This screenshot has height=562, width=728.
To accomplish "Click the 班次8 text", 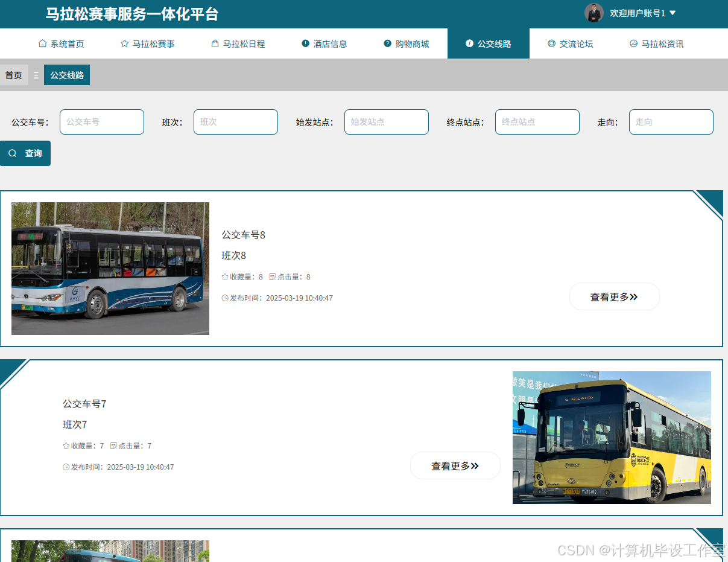I will [234, 255].
